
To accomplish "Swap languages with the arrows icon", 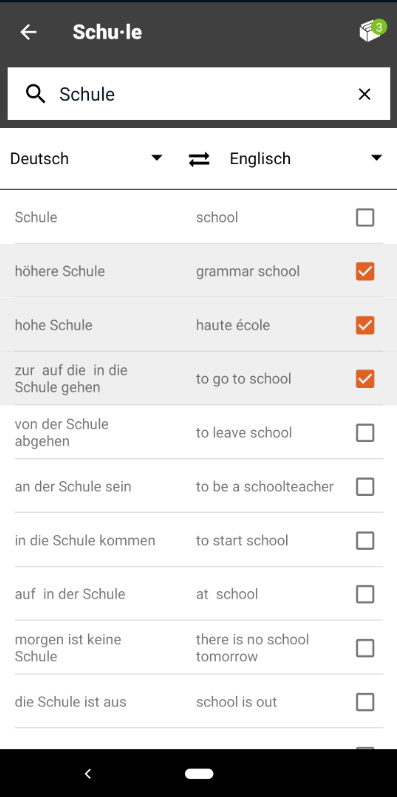I will (199, 159).
